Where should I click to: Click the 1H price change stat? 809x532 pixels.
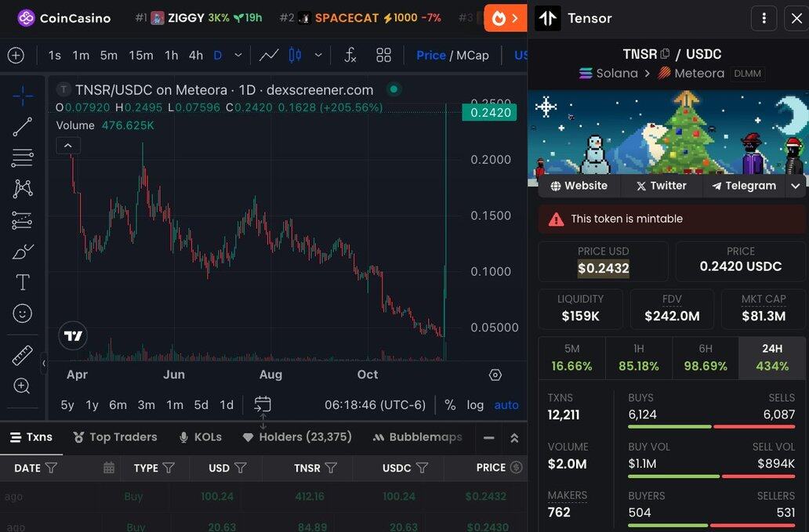coord(638,358)
